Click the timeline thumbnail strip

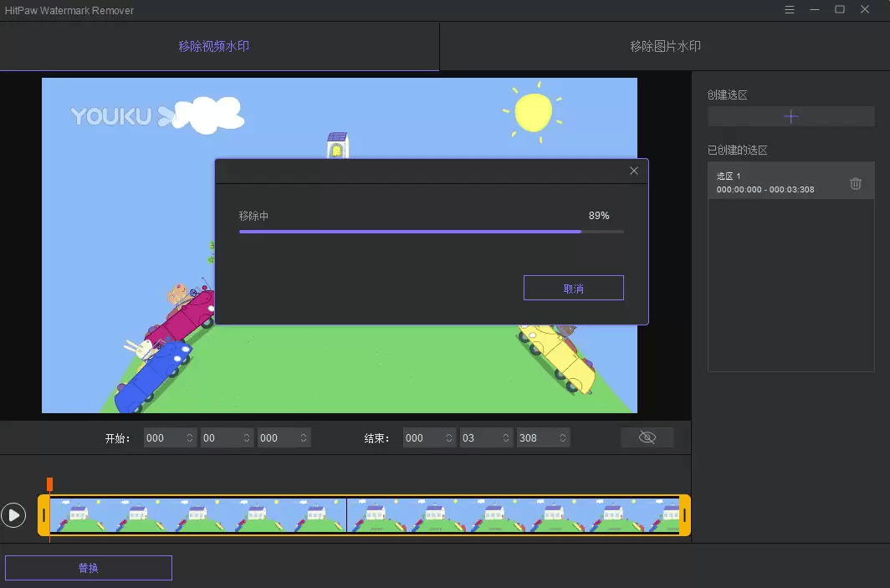click(x=365, y=515)
